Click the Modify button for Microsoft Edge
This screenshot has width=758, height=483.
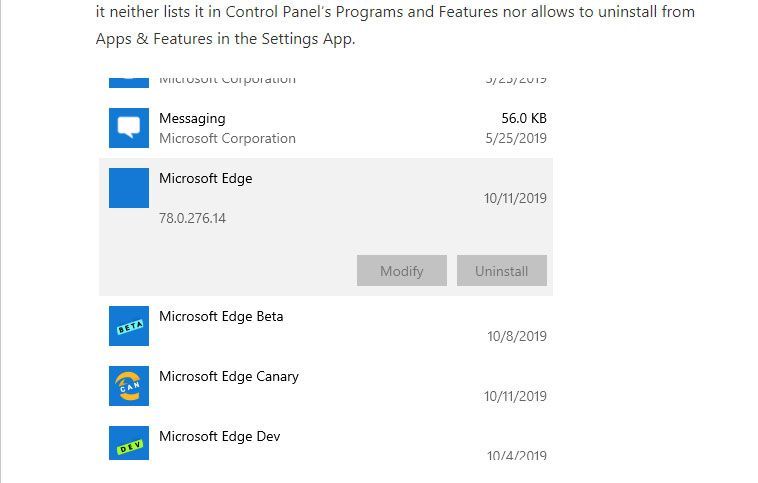[402, 271]
